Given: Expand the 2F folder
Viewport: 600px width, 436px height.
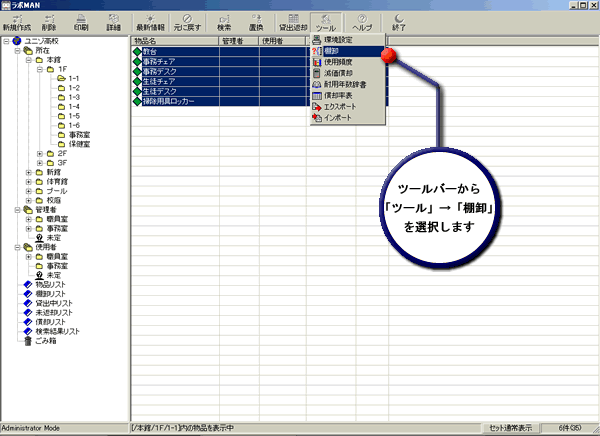Looking at the screenshot, I should (40, 153).
